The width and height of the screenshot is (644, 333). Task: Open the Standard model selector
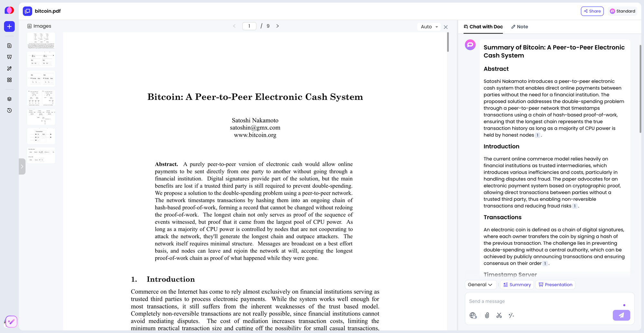[x=623, y=11]
